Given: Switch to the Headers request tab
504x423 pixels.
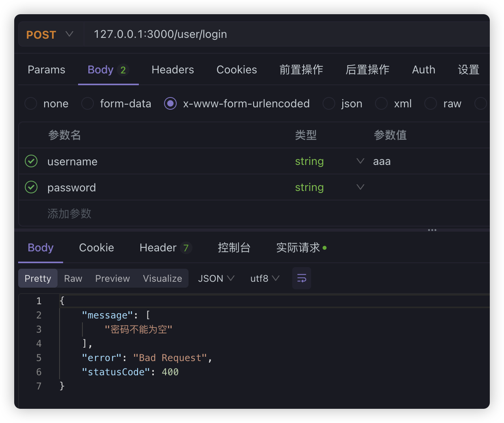Looking at the screenshot, I should click(173, 70).
